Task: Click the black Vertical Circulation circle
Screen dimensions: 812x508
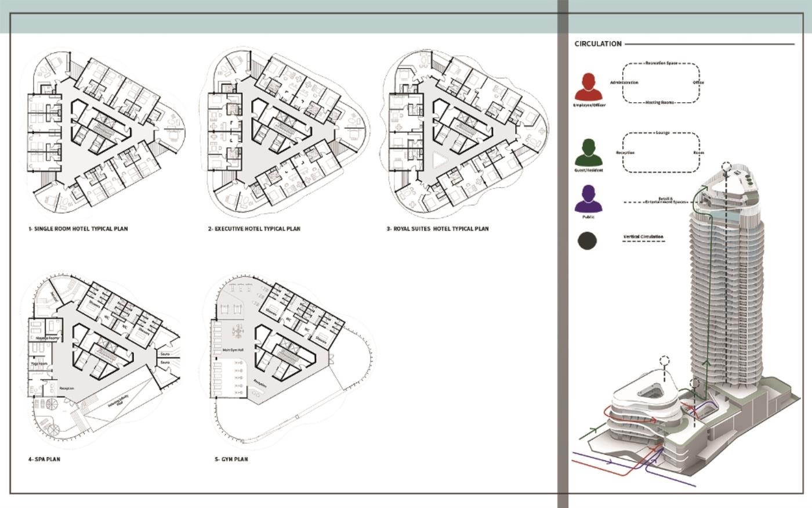Action: pyautogui.click(x=588, y=240)
